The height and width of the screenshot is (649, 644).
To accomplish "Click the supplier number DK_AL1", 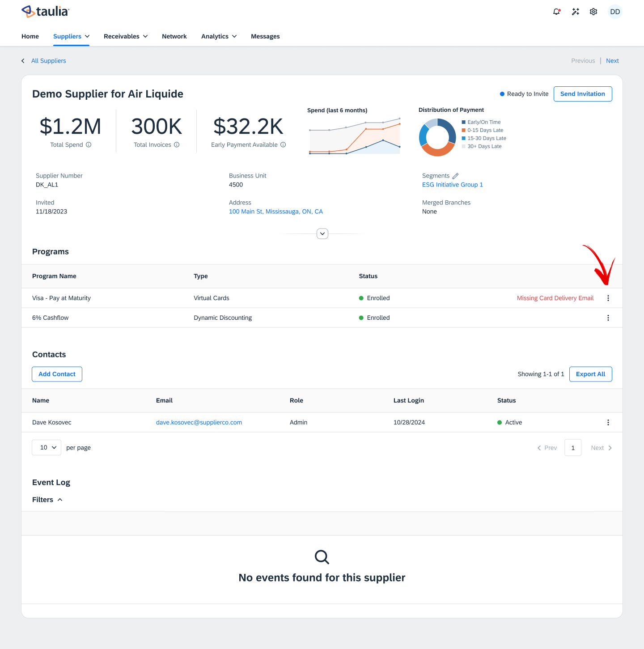I will coord(47,185).
